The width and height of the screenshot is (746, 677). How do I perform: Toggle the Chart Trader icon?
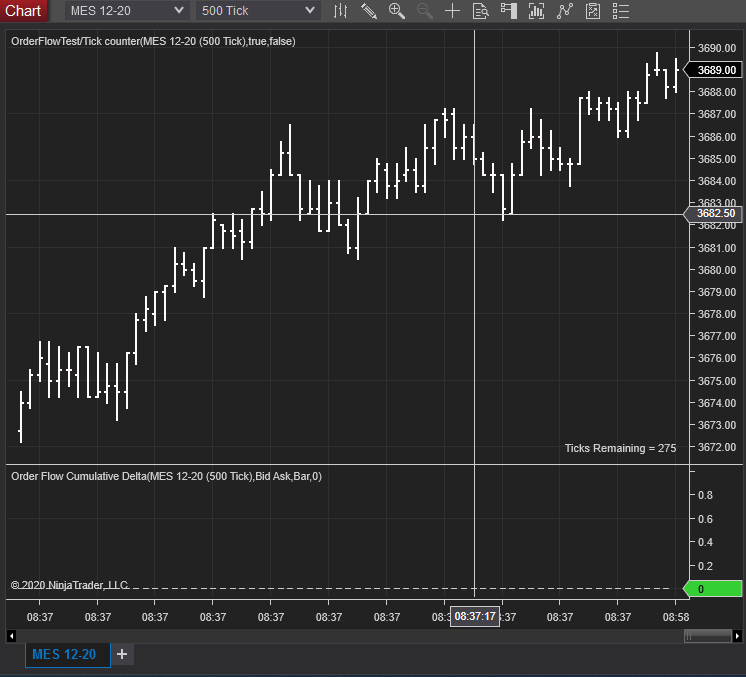click(509, 10)
